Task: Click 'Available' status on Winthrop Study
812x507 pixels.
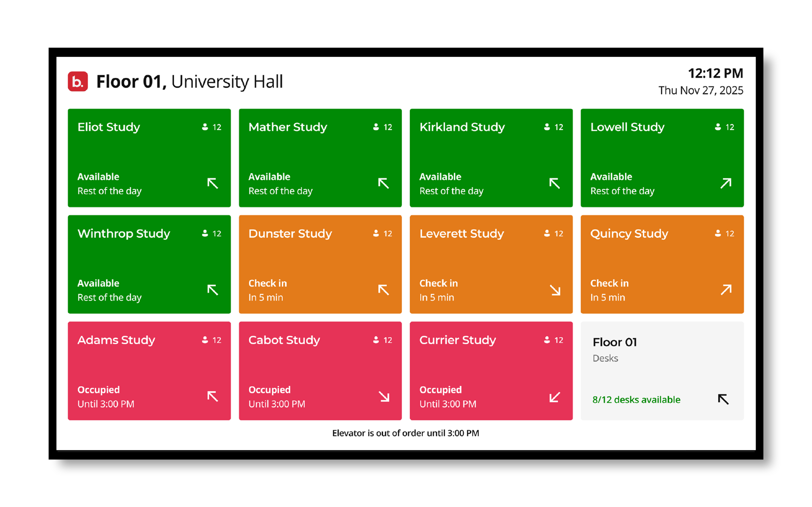Action: coord(98,283)
